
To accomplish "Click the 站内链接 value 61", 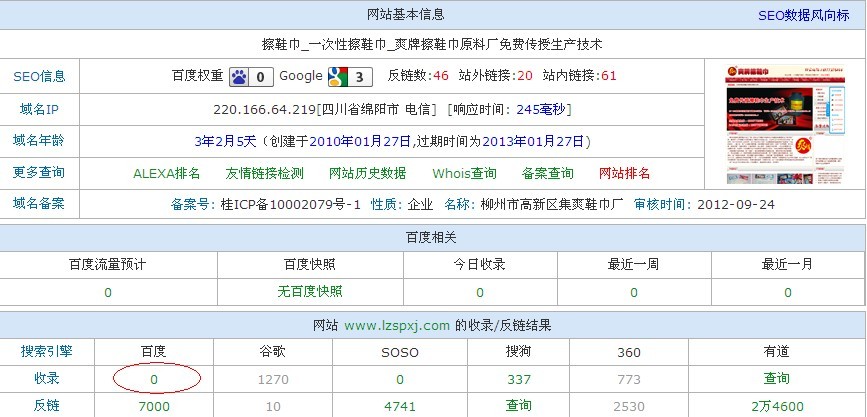I will click(x=609, y=76).
